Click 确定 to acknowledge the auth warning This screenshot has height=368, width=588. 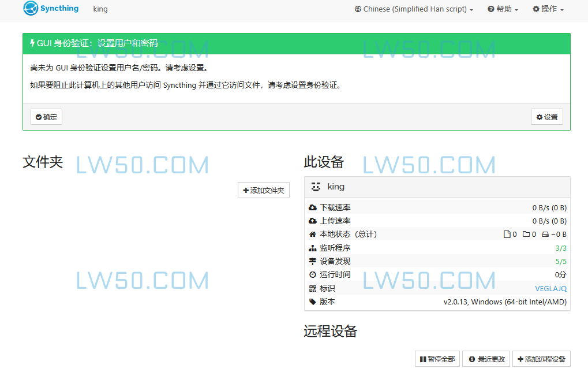46,116
